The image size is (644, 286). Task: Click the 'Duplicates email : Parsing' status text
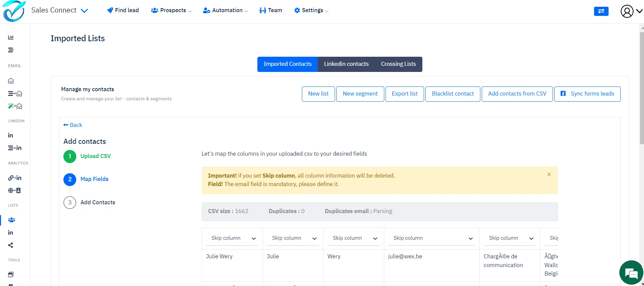point(359,211)
